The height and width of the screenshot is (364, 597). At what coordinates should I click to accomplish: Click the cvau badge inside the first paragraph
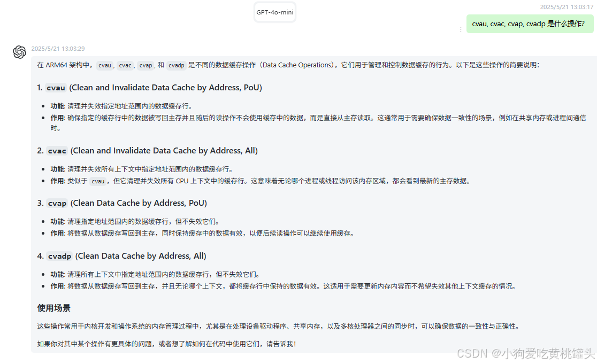(105, 65)
